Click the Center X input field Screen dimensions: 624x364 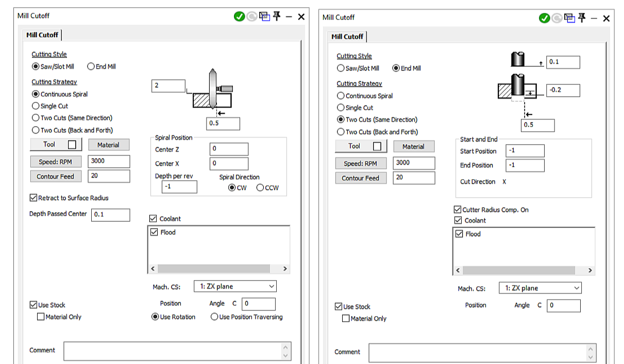[229, 164]
